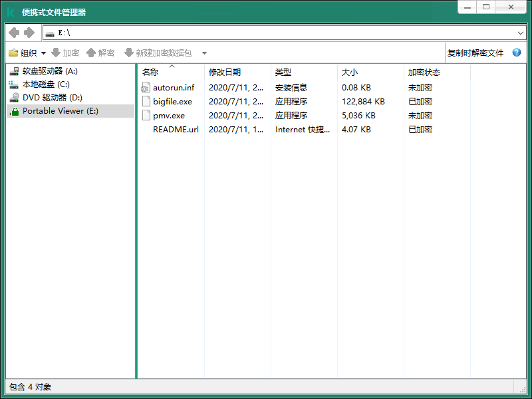Open the 组织 (Organize) dropdown menu
The image size is (532, 399).
tap(28, 53)
